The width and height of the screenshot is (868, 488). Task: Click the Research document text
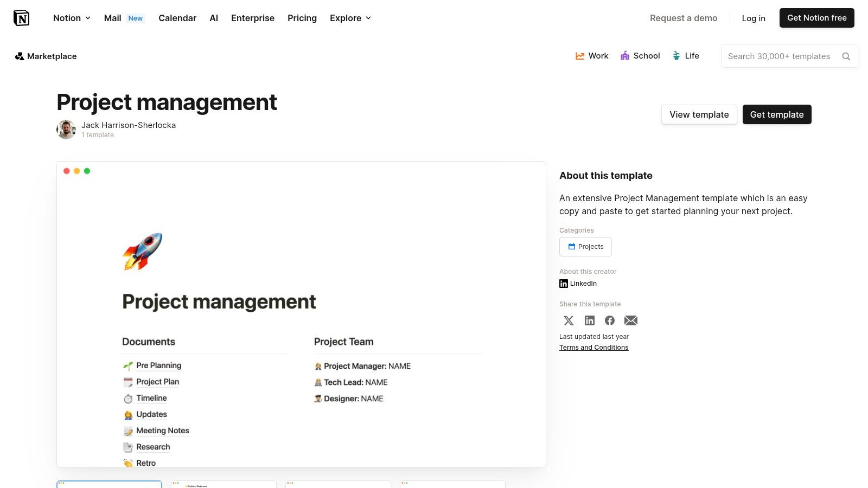[x=153, y=447]
